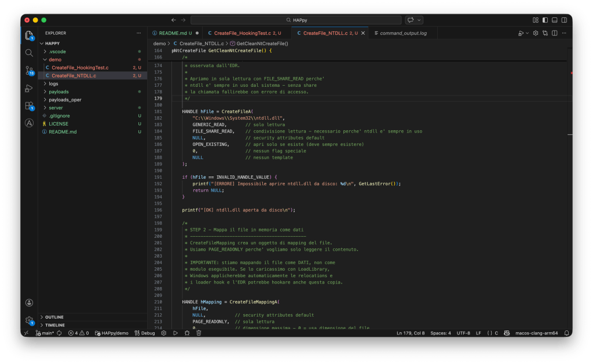Viewport: 593px width, 364px height.
Task: Switch to the command_output.log tab
Action: click(x=403, y=33)
